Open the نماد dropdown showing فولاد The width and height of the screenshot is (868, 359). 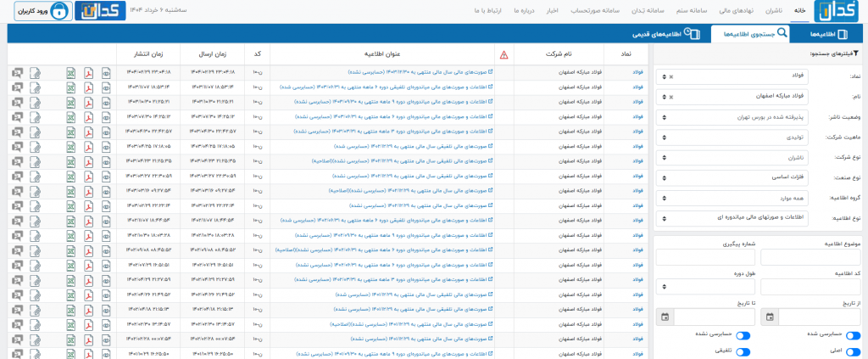[x=732, y=77]
